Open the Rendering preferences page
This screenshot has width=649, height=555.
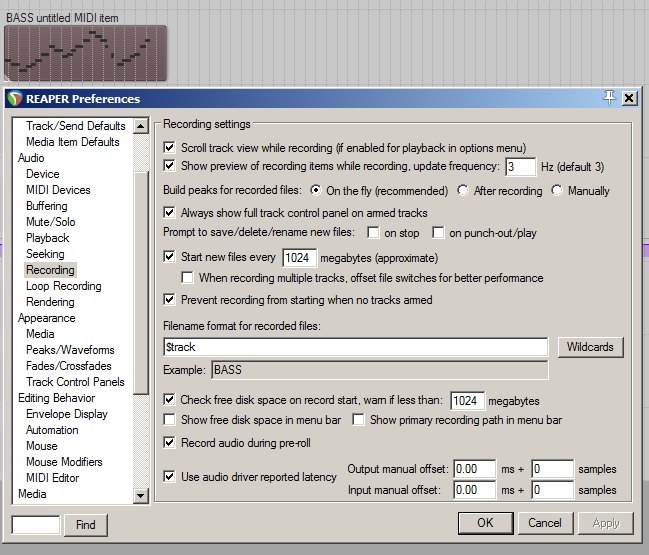click(50, 302)
